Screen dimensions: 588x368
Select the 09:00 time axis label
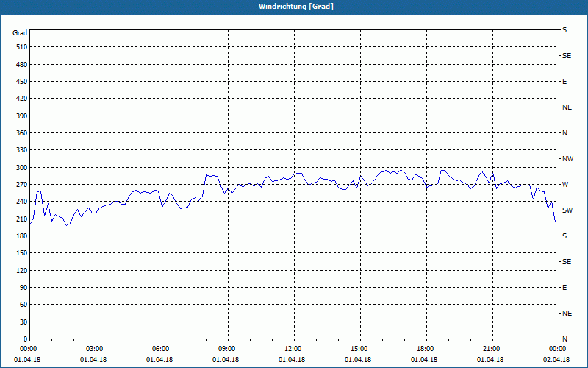tap(226, 349)
